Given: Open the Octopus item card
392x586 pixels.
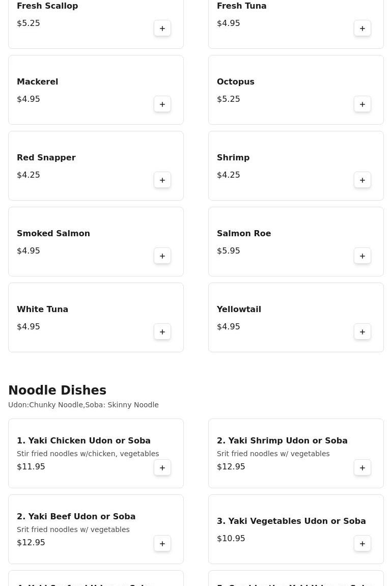Looking at the screenshot, I should coord(296,90).
